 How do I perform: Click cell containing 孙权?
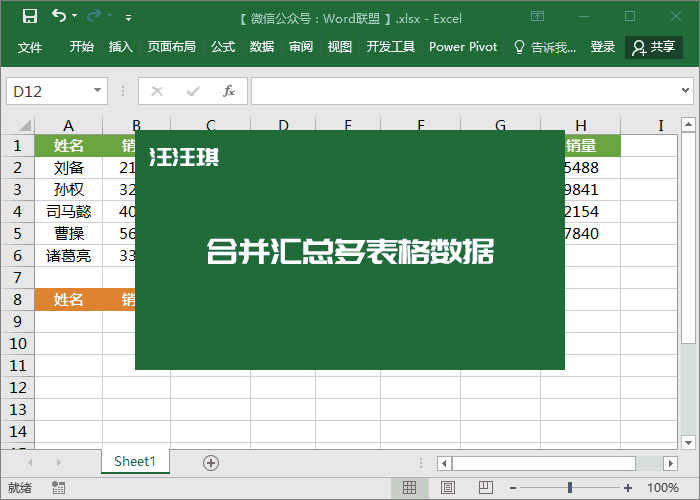[68, 190]
